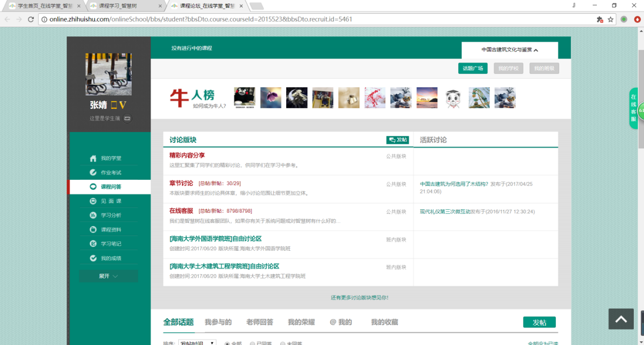This screenshot has height=345, width=644.
Task: Click the red blossom avatar in 牛人榜
Action: pyautogui.click(x=375, y=98)
